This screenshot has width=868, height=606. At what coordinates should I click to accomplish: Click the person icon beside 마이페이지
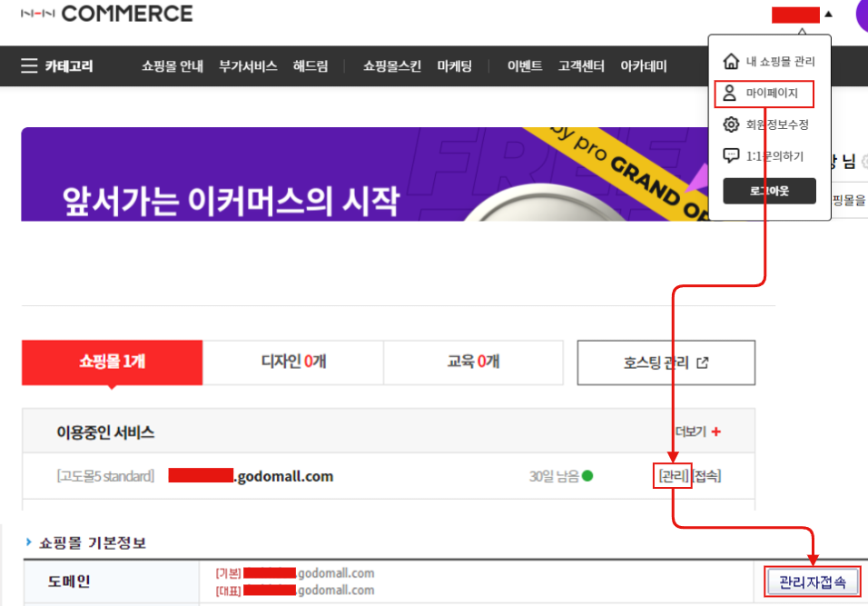730,93
